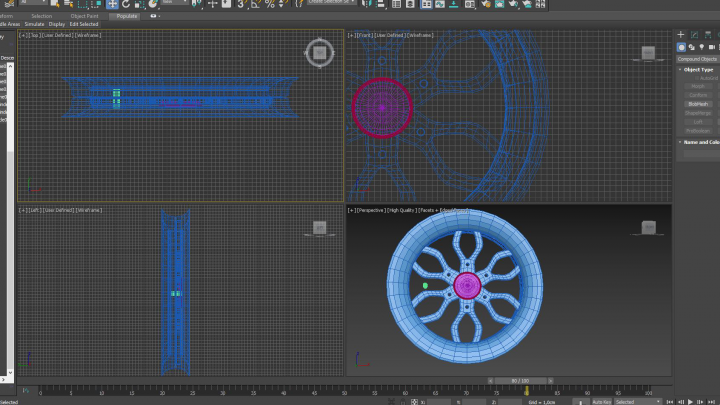Toggle Select and Manipulate tool

[x=212, y=4]
